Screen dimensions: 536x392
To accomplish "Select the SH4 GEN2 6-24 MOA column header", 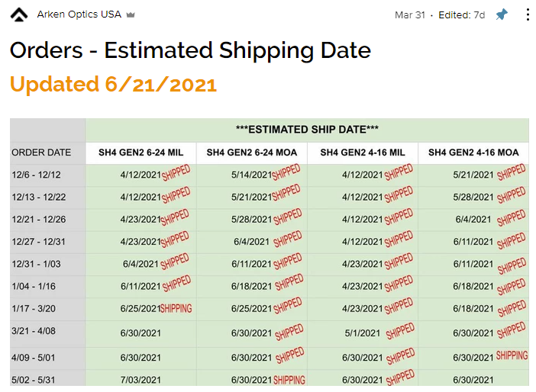I will click(252, 153).
